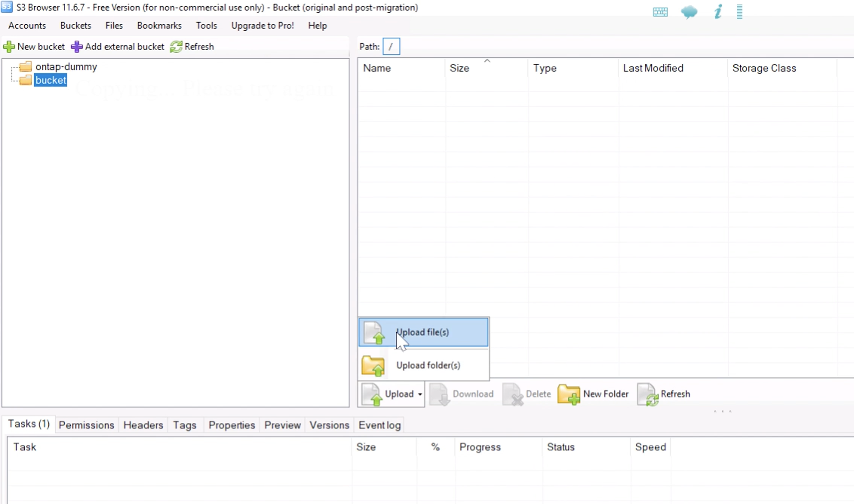854x504 pixels.
Task: Open the Tools menu
Action: coord(206,25)
